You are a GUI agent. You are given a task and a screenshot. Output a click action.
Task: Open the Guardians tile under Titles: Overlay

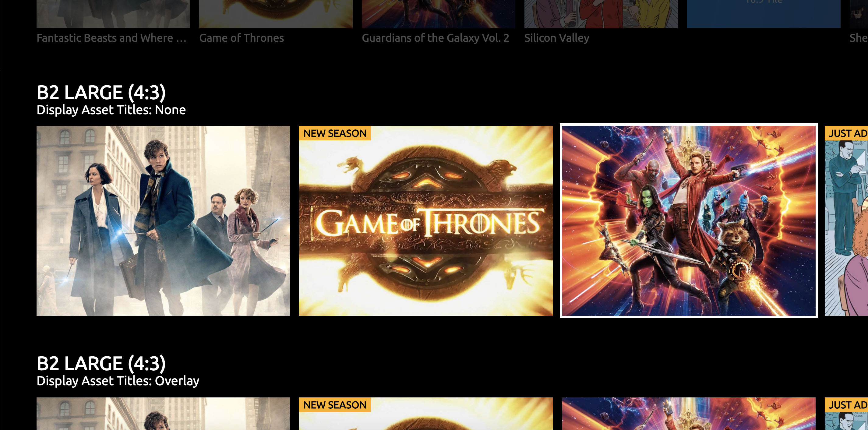tap(689, 414)
